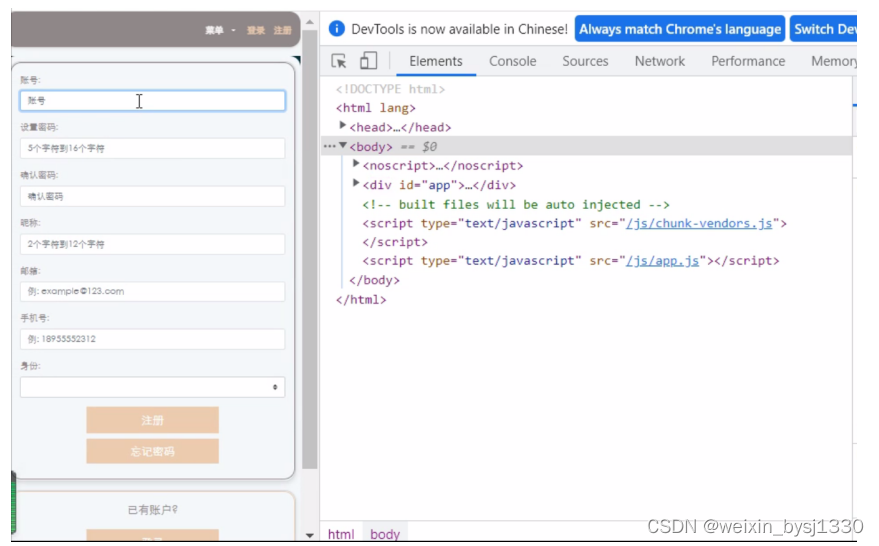Select the html lang line
879x546 pixels.
(376, 108)
